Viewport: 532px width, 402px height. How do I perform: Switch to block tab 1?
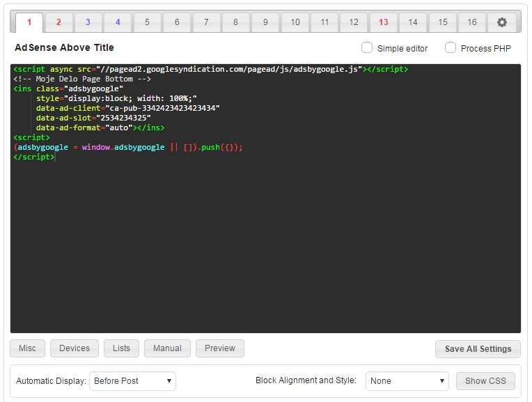[x=29, y=22]
